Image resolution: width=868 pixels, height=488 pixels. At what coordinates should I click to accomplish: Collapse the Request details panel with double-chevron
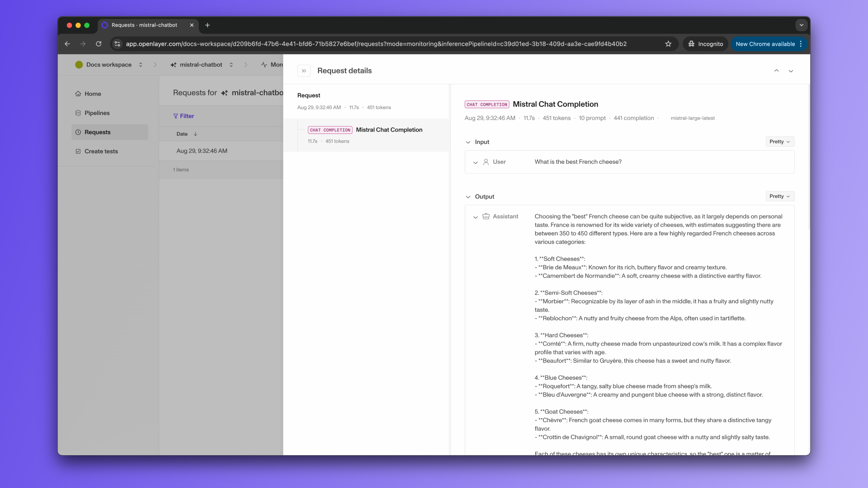tap(304, 71)
